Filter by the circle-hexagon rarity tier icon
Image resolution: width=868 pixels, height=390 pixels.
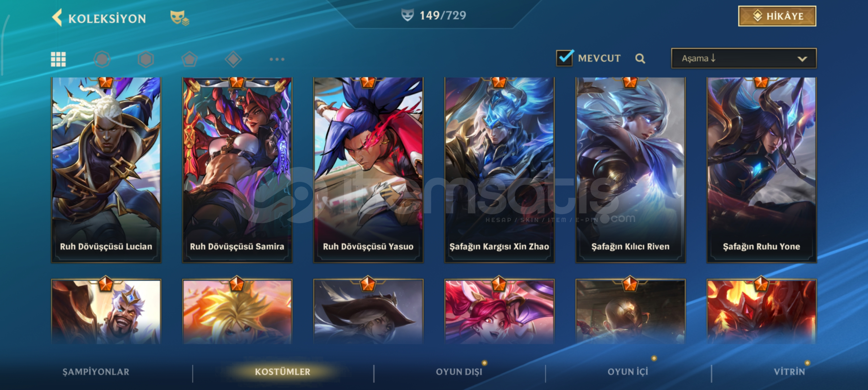[x=102, y=59]
